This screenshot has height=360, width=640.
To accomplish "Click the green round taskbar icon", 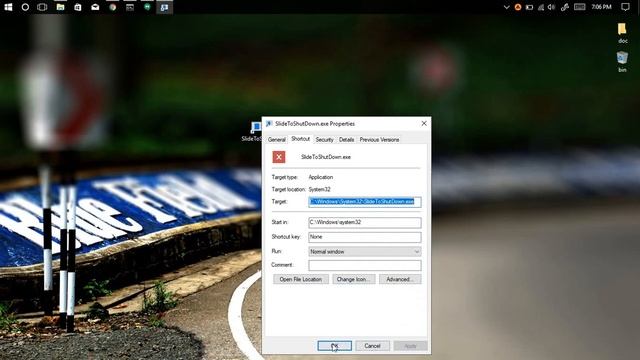I will coord(147,7).
